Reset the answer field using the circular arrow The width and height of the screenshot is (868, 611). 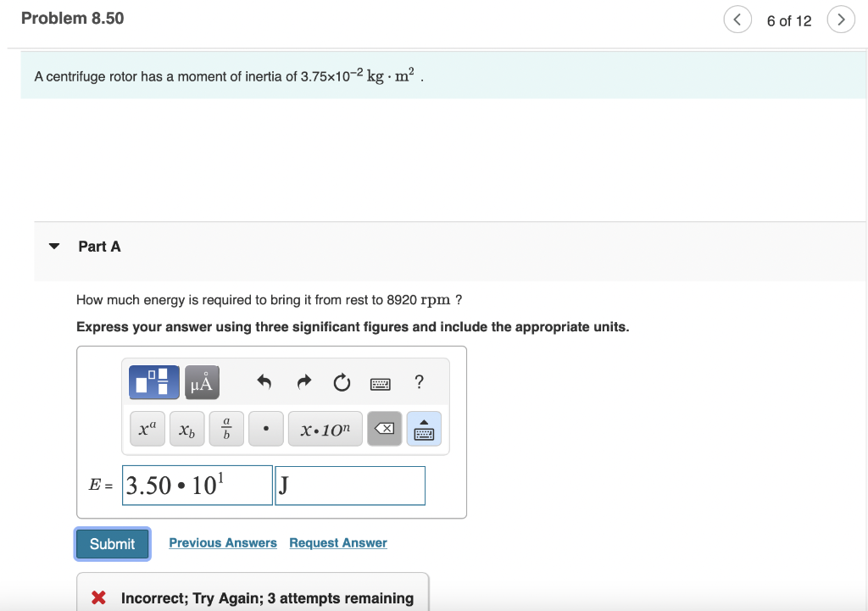342,382
